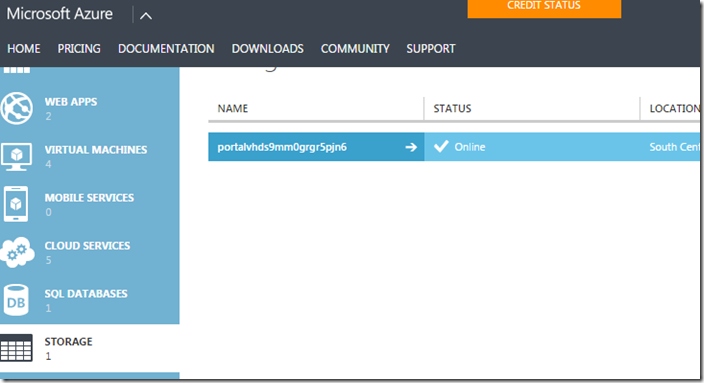Open the DOWNLOADS menu item
Viewport: 704px width, 383px height.
pos(268,48)
